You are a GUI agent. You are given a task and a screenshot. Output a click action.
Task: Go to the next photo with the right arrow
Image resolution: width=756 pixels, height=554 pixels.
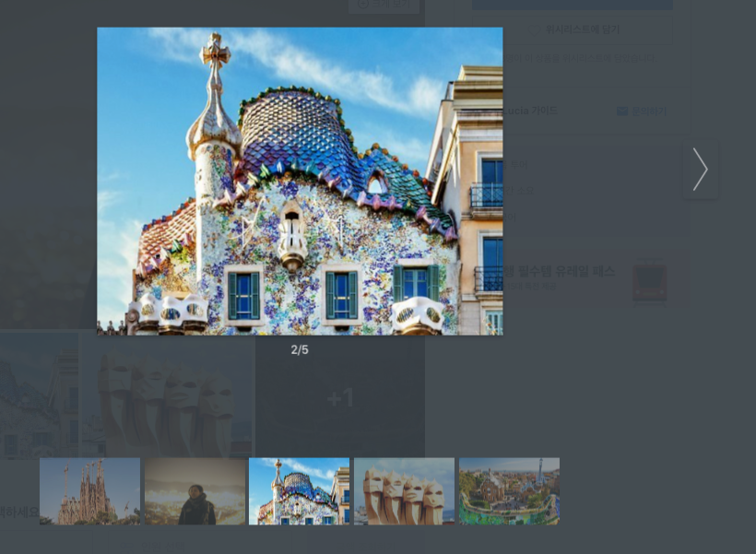[701, 170]
